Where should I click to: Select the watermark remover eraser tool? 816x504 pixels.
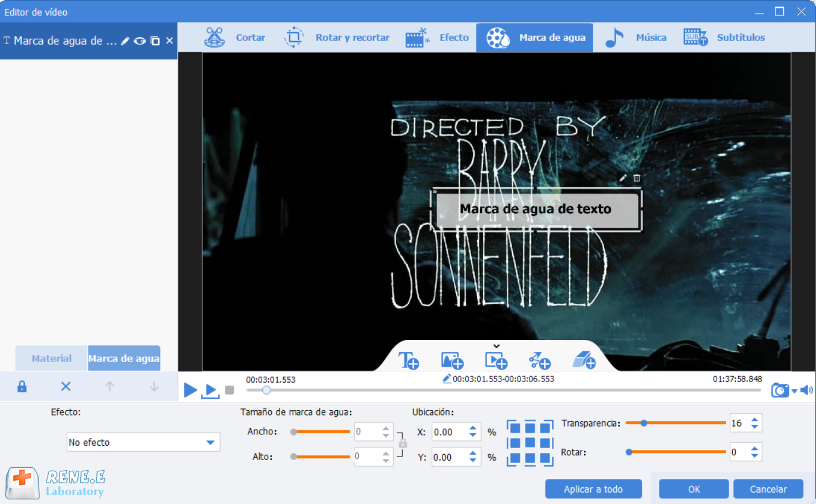[x=584, y=360]
